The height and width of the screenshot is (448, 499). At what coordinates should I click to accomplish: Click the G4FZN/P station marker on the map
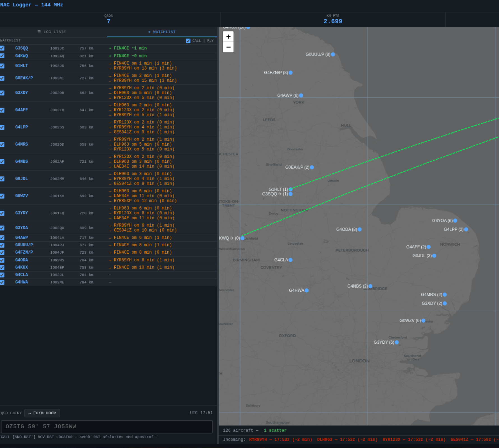pyautogui.click(x=290, y=73)
